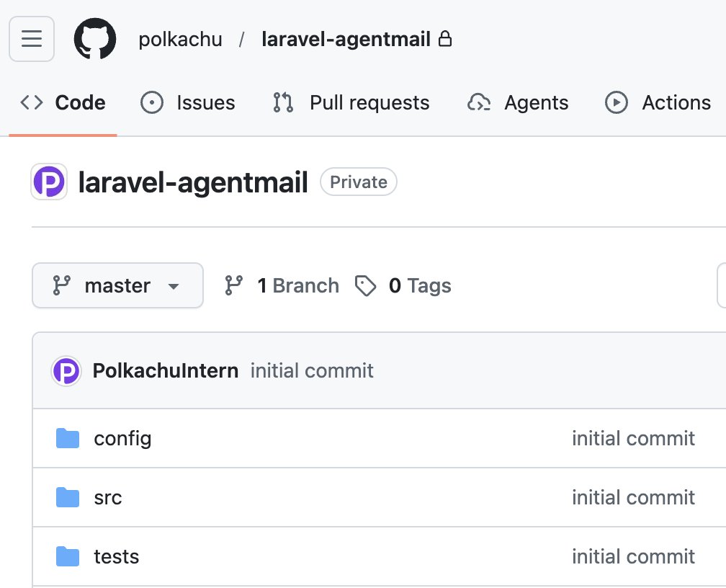Image resolution: width=726 pixels, height=588 pixels.
Task: Click the PolkachuIntern commit author avatar
Action: pos(66,371)
